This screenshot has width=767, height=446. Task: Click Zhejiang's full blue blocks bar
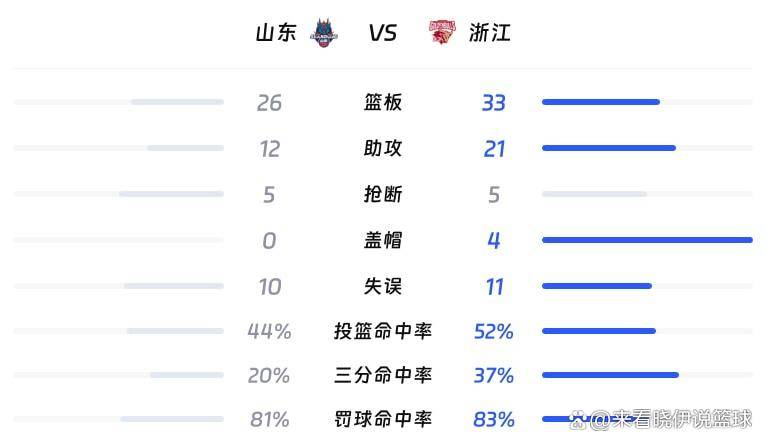pyautogui.click(x=646, y=240)
